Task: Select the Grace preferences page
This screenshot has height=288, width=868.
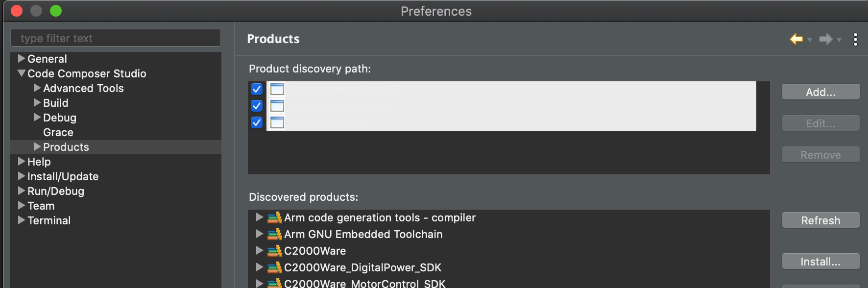Action: (58, 132)
